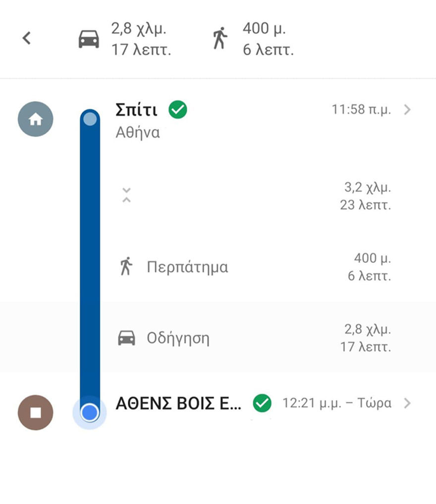The width and height of the screenshot is (436, 504).
Task: Tap the walking icon beside Περπάτημα
Action: click(126, 267)
